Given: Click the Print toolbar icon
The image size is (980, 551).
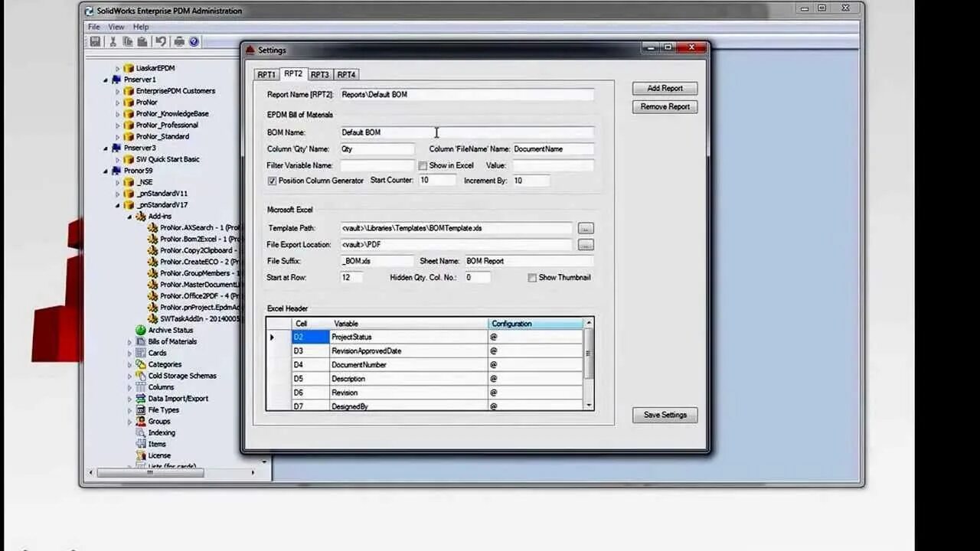Looking at the screenshot, I should pyautogui.click(x=179, y=41).
